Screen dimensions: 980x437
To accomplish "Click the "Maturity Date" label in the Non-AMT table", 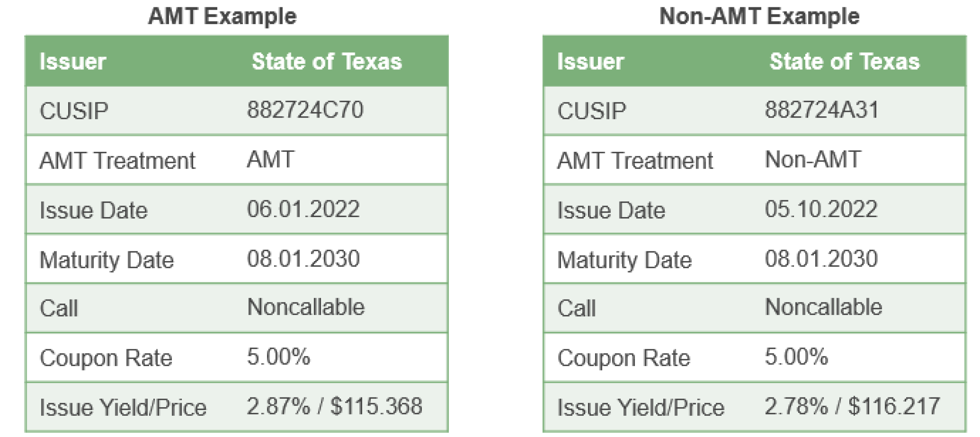I will pyautogui.click(x=624, y=260).
